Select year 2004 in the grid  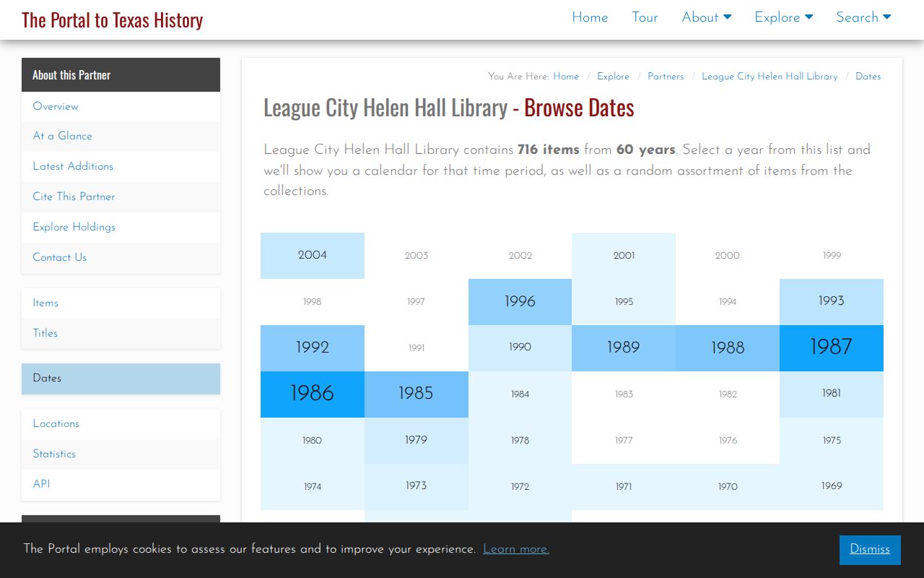[x=313, y=256]
